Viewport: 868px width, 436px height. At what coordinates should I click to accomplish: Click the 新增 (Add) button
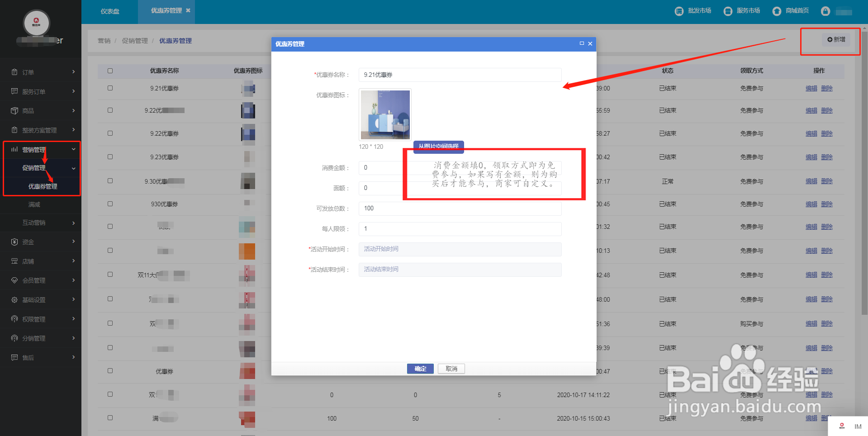tap(836, 39)
